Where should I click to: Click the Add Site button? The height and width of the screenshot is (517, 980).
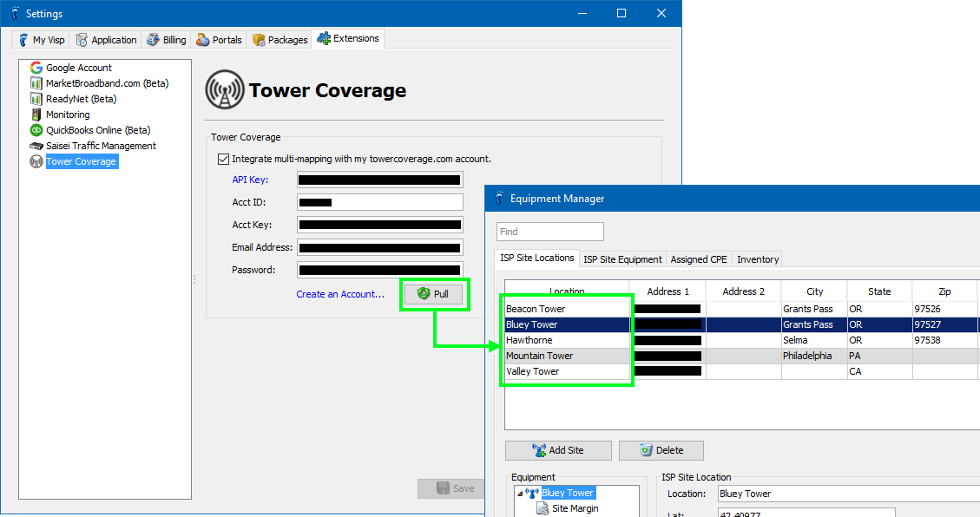tap(558, 450)
